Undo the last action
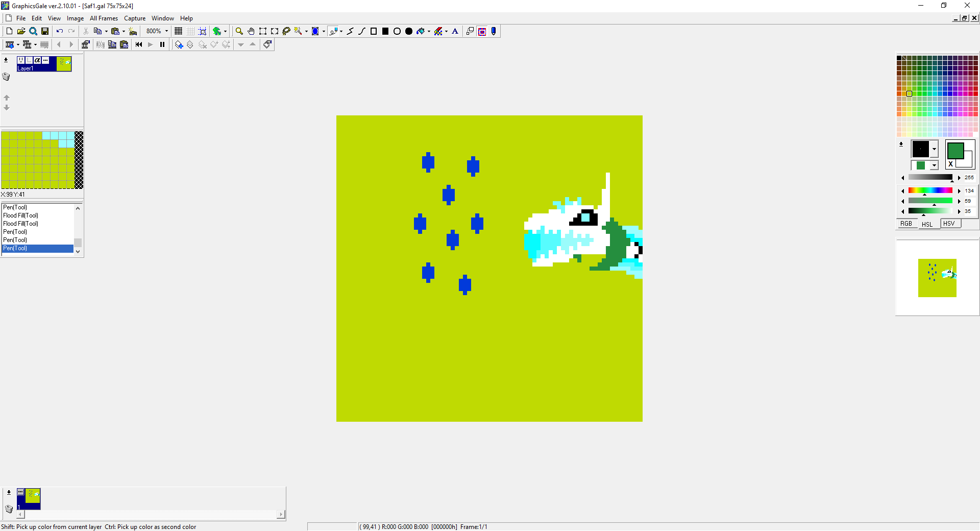The height and width of the screenshot is (531, 980). [60, 31]
